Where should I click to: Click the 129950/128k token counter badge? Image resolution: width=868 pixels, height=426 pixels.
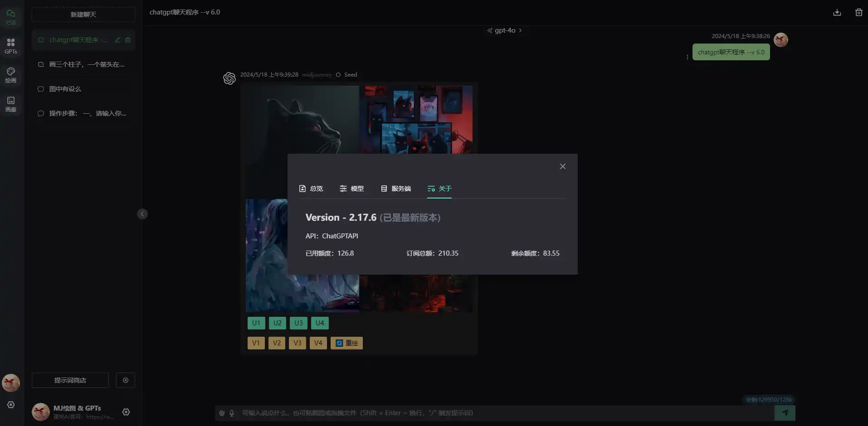pos(769,400)
